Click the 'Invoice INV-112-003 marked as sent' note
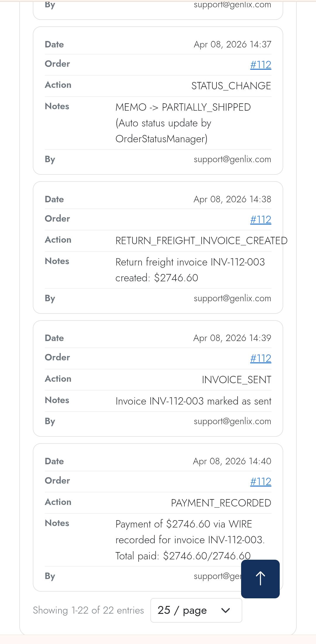316x644 pixels. click(193, 401)
